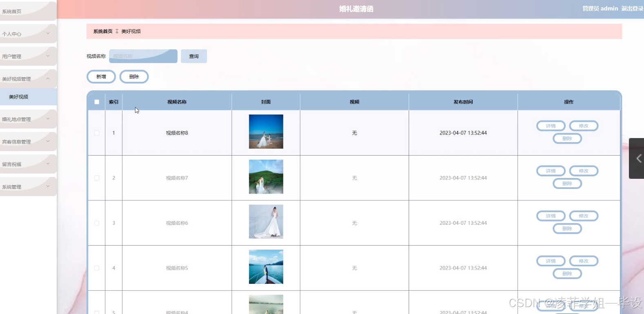Open the beach cover thumbnail of 视频名称8
The height and width of the screenshot is (314, 644).
tap(266, 132)
